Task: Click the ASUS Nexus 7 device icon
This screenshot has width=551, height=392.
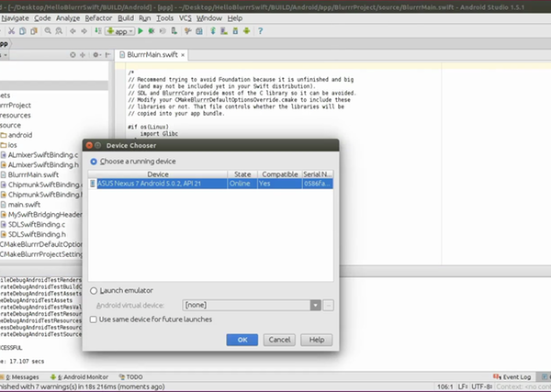Action: point(95,184)
